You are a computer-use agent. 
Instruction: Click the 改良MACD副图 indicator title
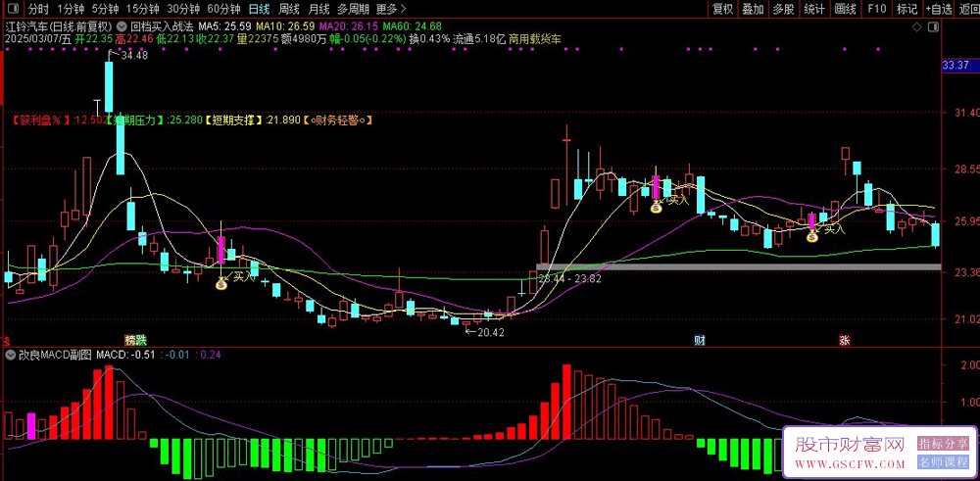[54, 355]
